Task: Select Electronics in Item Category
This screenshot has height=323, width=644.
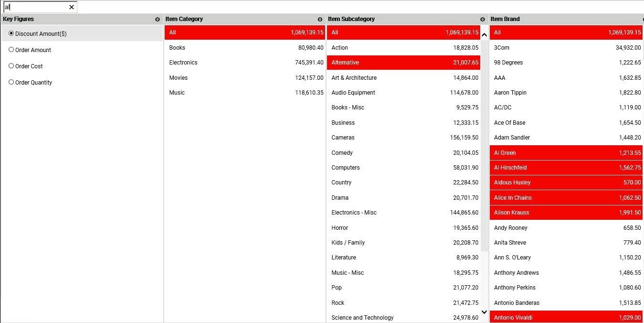Action: pos(245,63)
